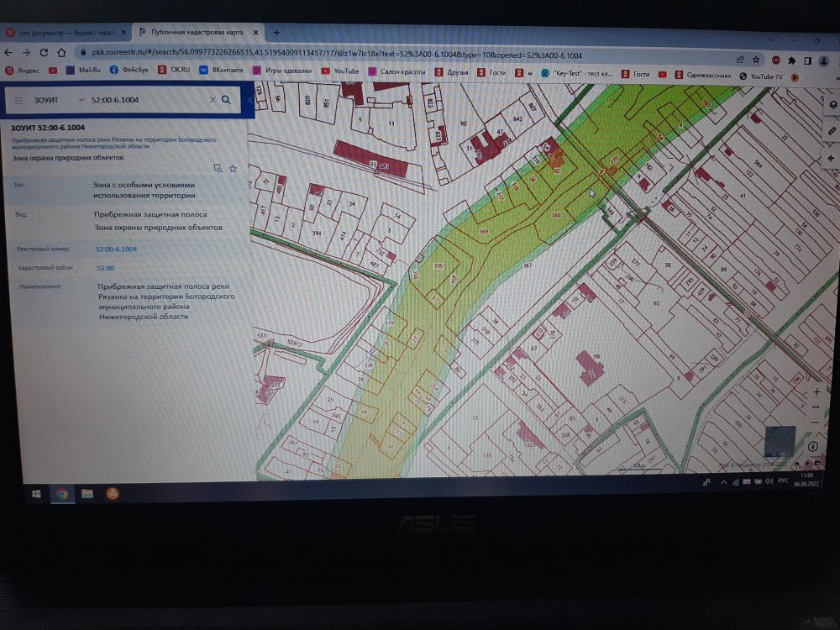Zoom out the map with minus button

pyautogui.click(x=816, y=421)
